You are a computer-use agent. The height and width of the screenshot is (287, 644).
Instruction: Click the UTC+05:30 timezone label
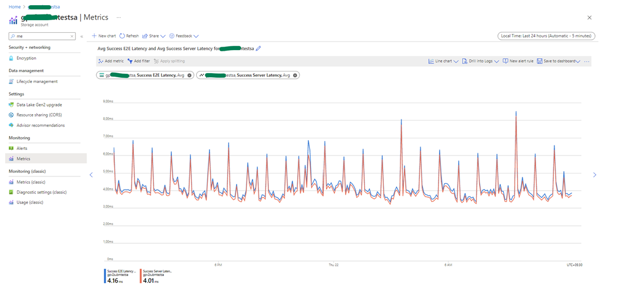pos(574,265)
